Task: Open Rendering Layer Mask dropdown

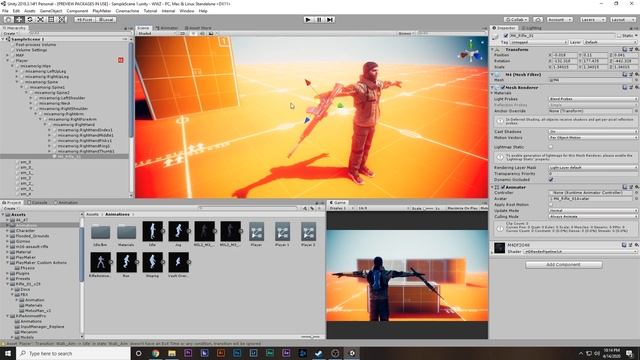Action: pyautogui.click(x=593, y=167)
